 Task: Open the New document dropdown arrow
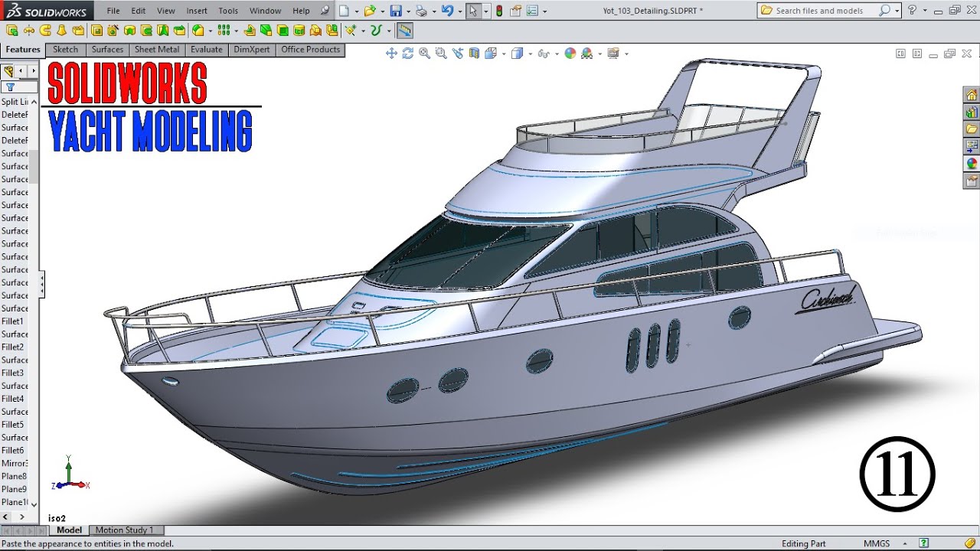click(x=357, y=11)
